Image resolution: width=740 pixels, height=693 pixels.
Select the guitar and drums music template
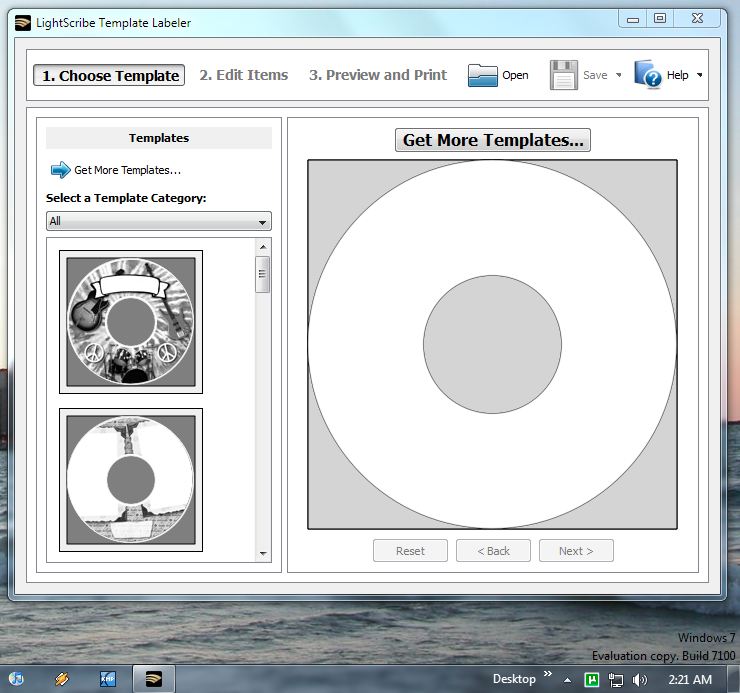tap(131, 322)
